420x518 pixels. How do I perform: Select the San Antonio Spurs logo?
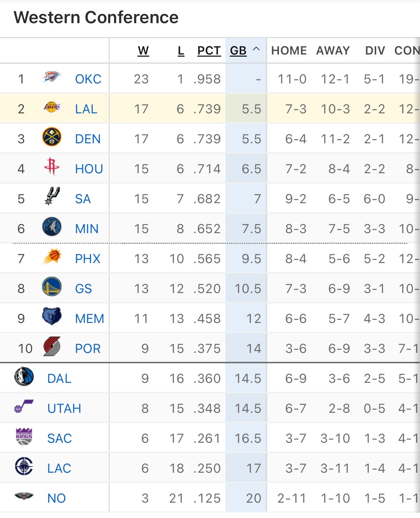click(52, 197)
